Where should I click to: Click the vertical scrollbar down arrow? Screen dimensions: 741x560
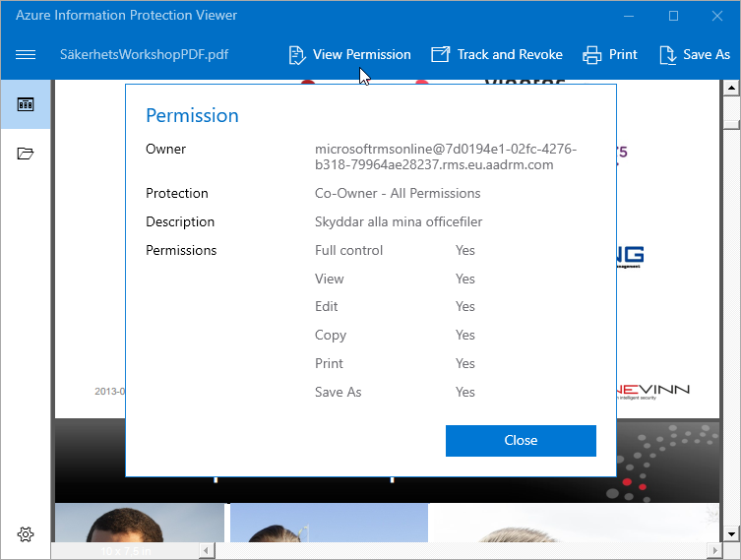(x=730, y=533)
